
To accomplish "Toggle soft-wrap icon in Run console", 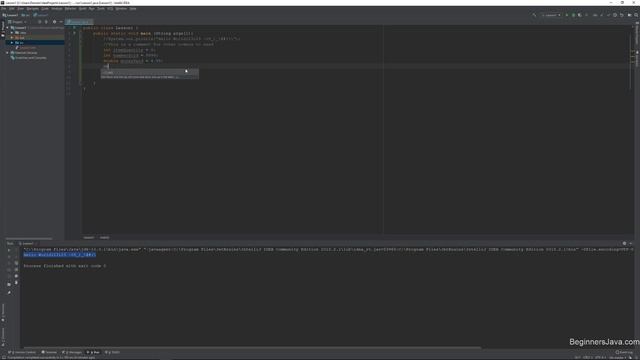I will (16, 263).
